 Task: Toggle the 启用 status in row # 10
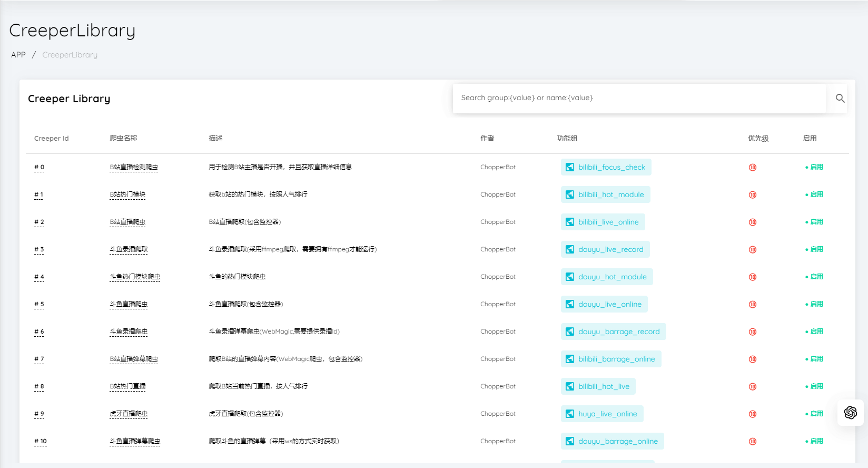pos(814,441)
